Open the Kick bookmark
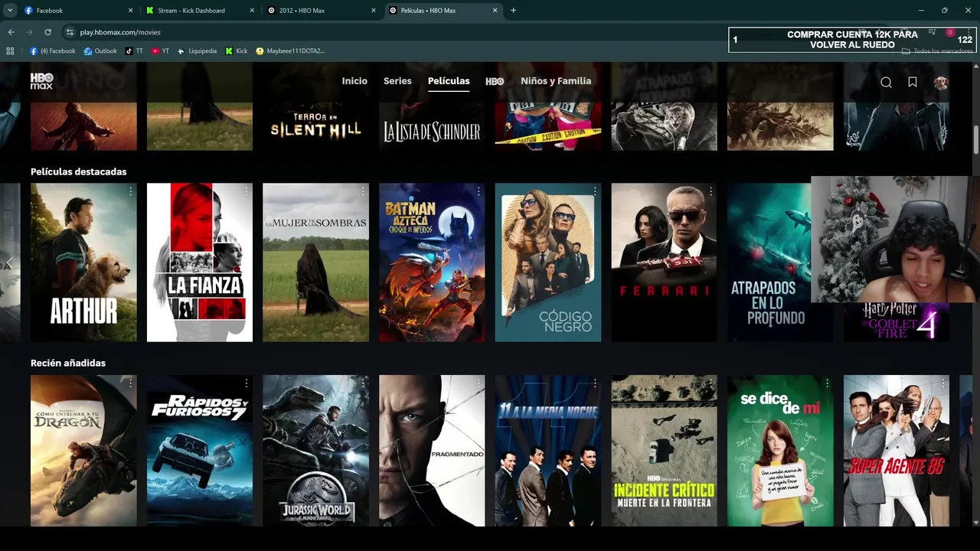 tap(237, 51)
